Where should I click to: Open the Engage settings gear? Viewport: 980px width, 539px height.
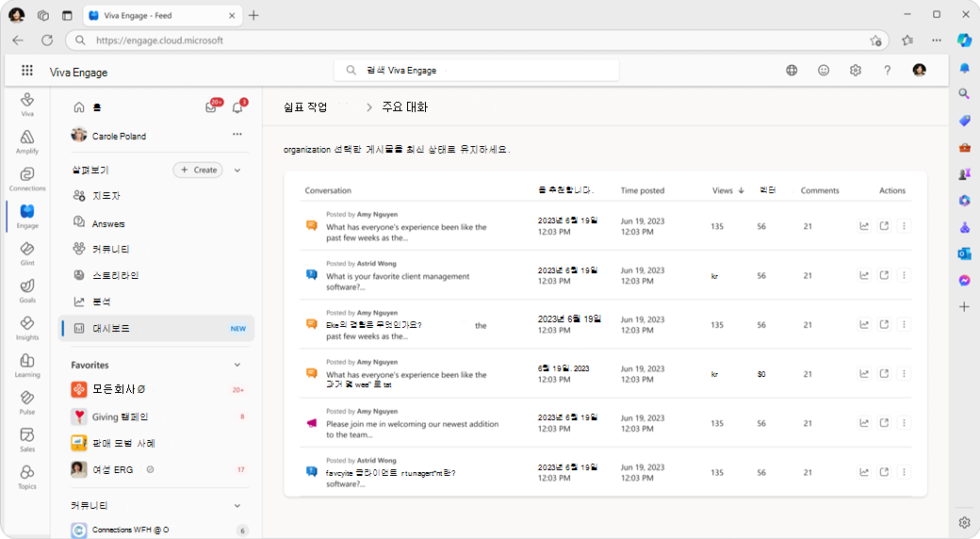pos(856,70)
